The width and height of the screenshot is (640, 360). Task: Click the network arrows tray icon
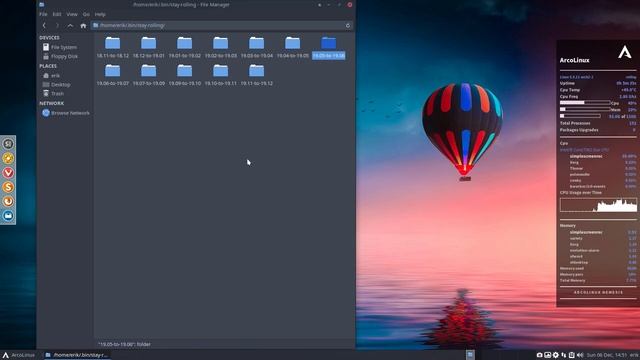click(564, 355)
